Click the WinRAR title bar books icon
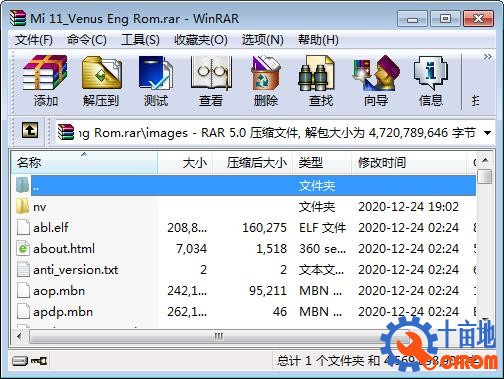Image resolution: width=504 pixels, height=379 pixels. point(18,18)
